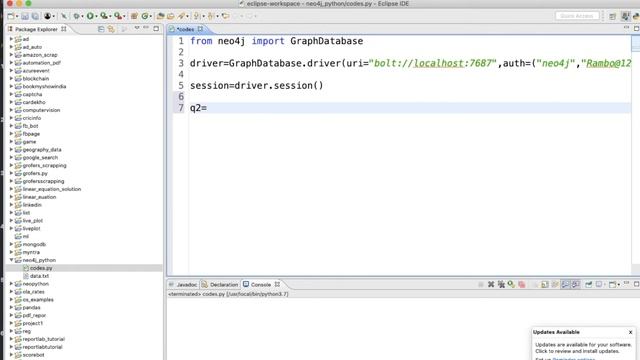Click the red Terminate icon in Console
The width and height of the screenshot is (640, 360).
522,284
